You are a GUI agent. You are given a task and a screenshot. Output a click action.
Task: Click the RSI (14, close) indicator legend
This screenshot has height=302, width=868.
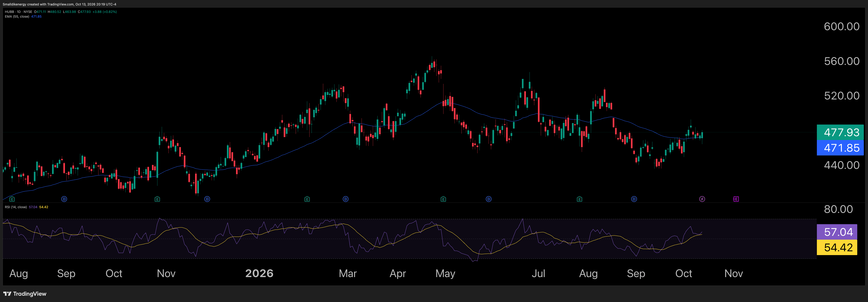click(x=16, y=207)
